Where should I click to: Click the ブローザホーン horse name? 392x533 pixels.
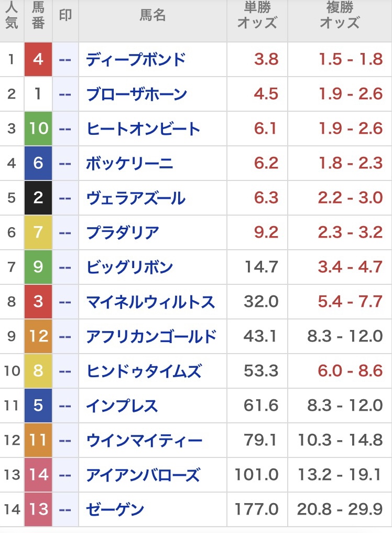[136, 94]
